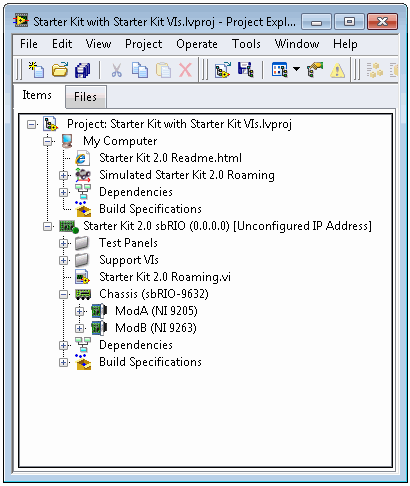This screenshot has height=486, width=410.
Task: Click the Resolve Conflicts toolbar icon
Action: tap(315, 70)
